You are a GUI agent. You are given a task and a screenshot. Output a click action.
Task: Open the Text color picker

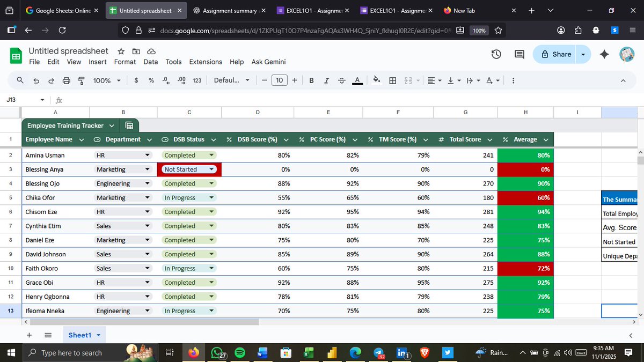click(357, 80)
